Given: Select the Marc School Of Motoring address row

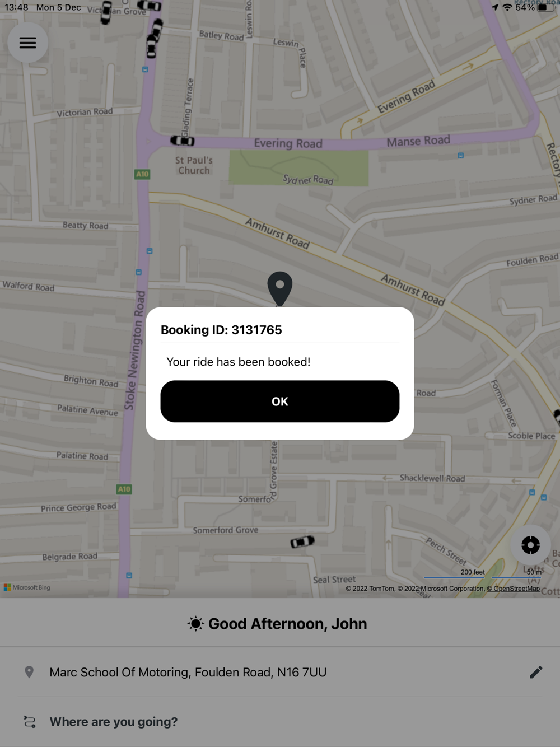Looking at the screenshot, I should (280, 672).
